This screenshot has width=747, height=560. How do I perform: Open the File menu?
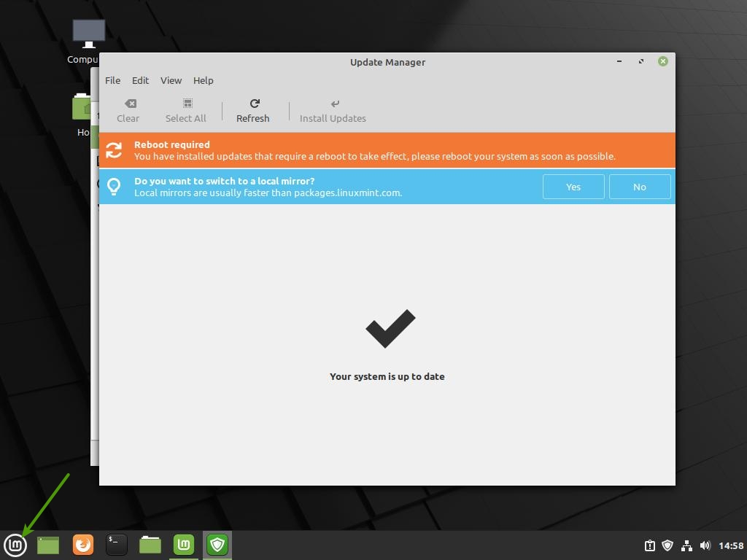pyautogui.click(x=112, y=80)
